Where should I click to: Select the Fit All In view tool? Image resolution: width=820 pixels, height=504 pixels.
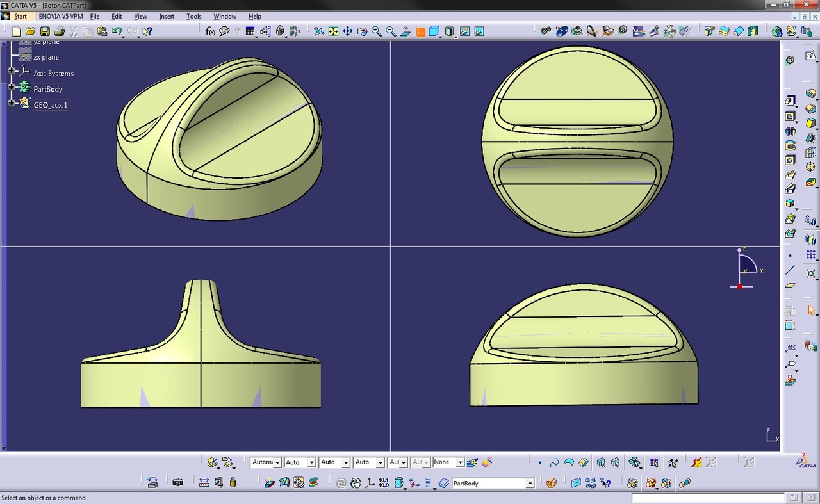333,31
